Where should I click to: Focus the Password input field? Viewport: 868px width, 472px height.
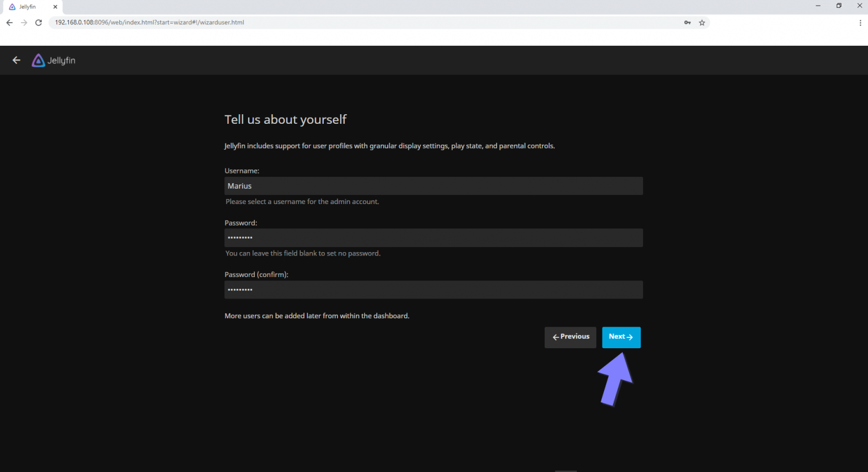coord(433,238)
